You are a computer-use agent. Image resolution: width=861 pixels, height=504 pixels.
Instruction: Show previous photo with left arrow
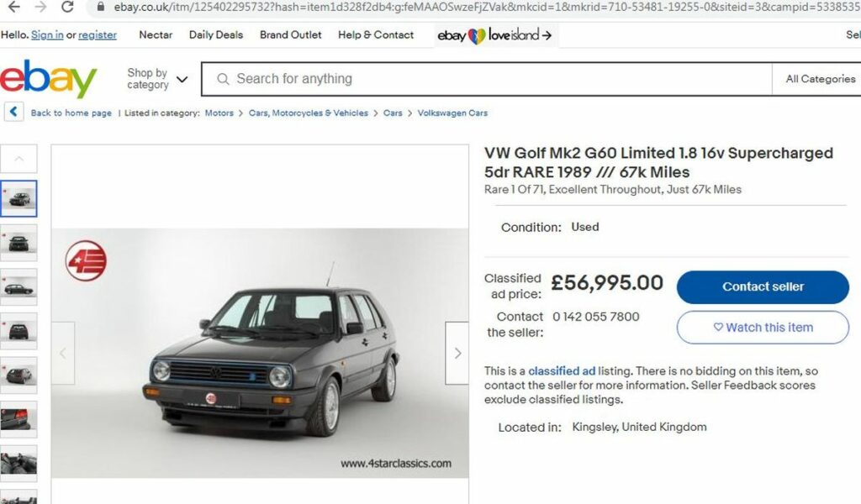63,354
